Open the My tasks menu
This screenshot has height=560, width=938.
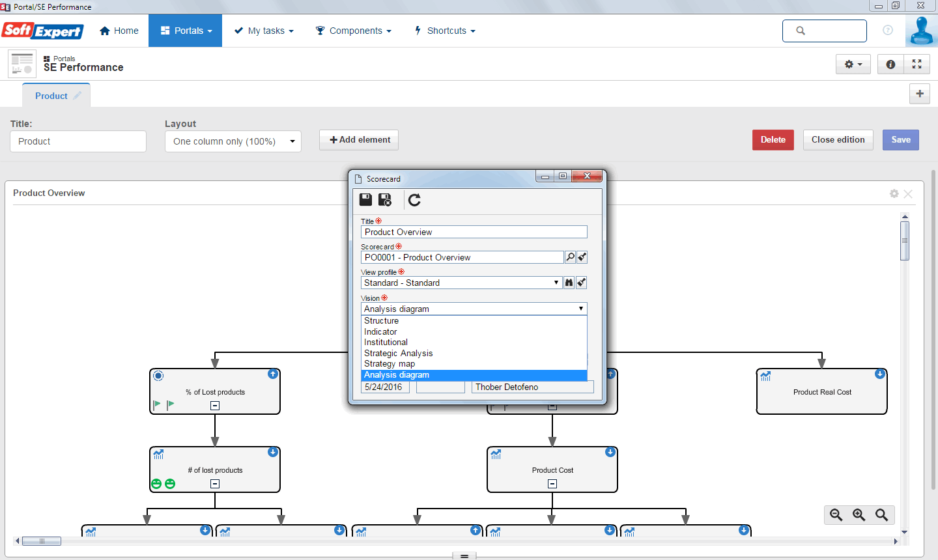point(264,31)
